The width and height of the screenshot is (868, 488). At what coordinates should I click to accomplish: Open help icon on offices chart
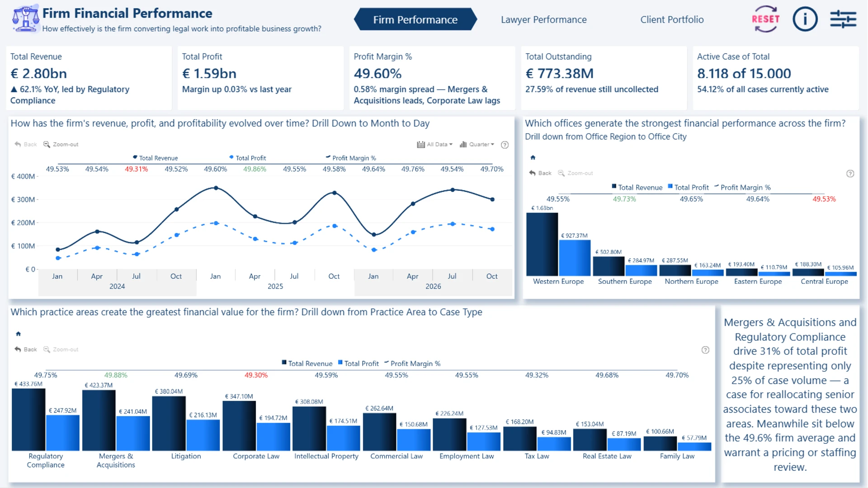pyautogui.click(x=850, y=174)
